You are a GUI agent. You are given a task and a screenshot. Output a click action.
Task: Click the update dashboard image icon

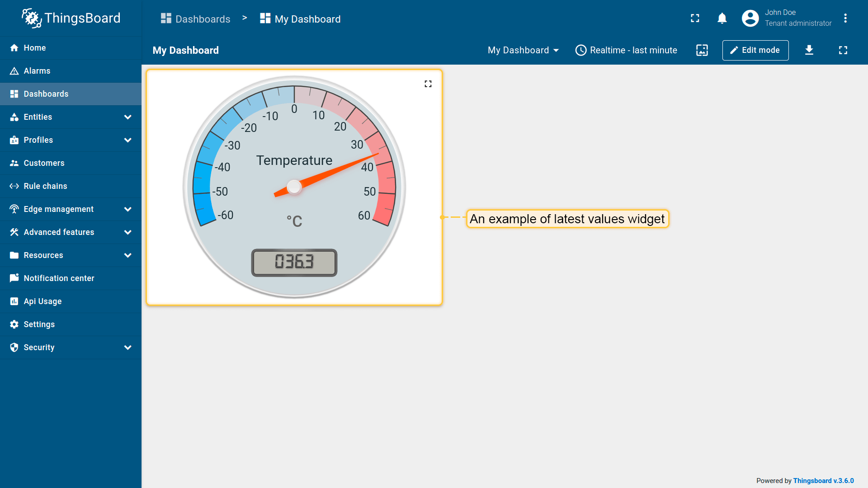point(702,50)
